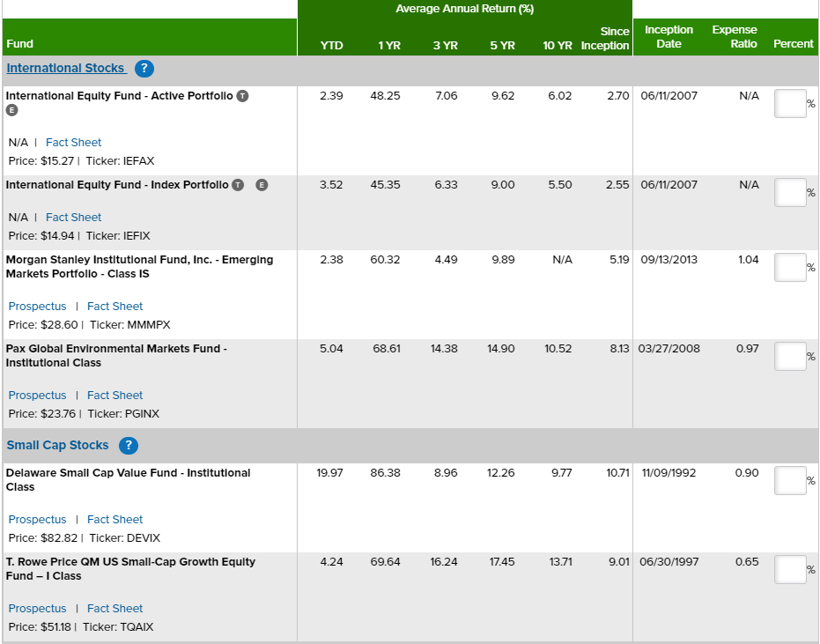Image resolution: width=820 pixels, height=644 pixels.
Task: Click Price: $51.18 Ticker: TQAIX text
Action: (x=81, y=627)
